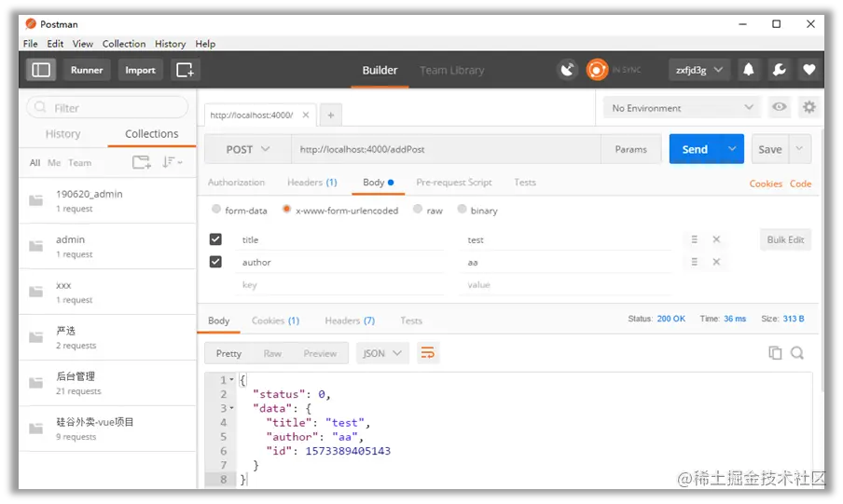
Task: Open the 硅谷外卖-vue项目 collection
Action: click(x=107, y=429)
